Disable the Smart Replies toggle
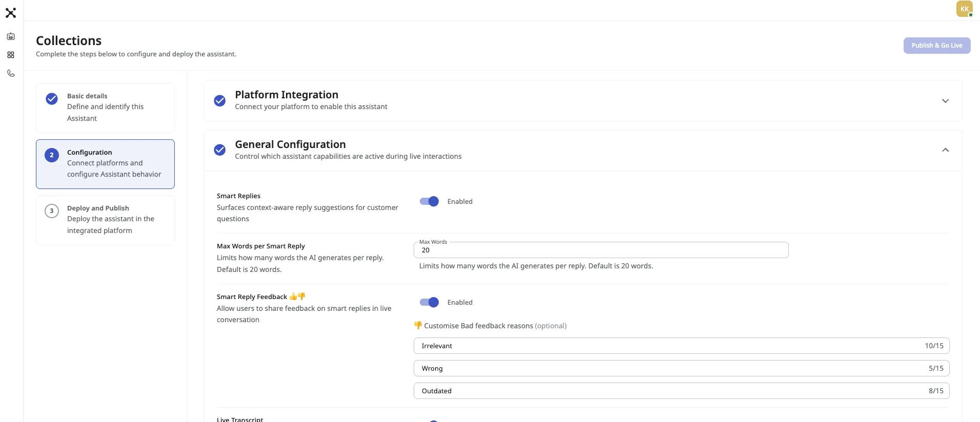Image resolution: width=980 pixels, height=422 pixels. 430,201
